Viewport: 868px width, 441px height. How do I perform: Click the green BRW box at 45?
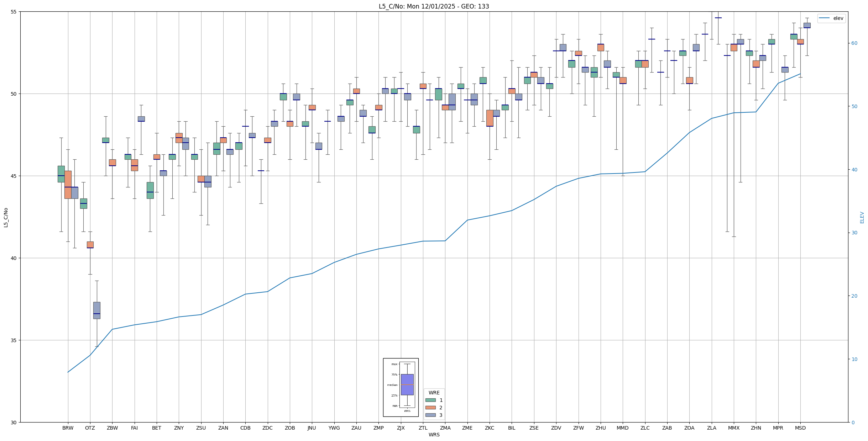pos(61,174)
